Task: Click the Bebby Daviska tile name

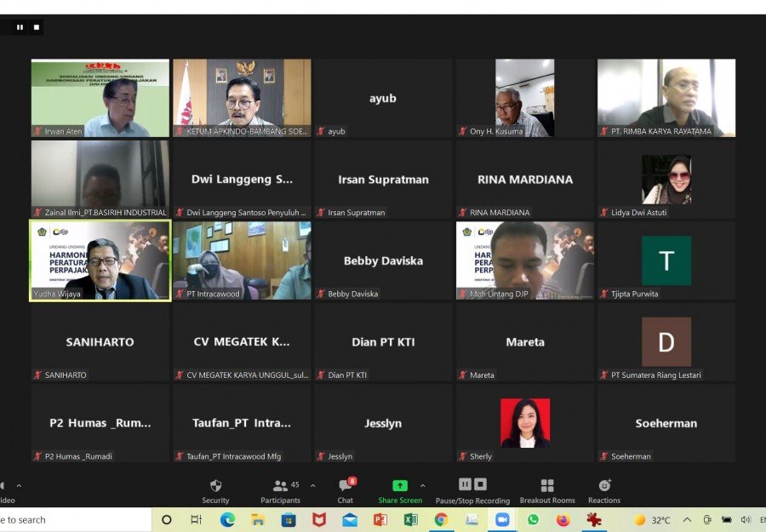Action: point(384,260)
